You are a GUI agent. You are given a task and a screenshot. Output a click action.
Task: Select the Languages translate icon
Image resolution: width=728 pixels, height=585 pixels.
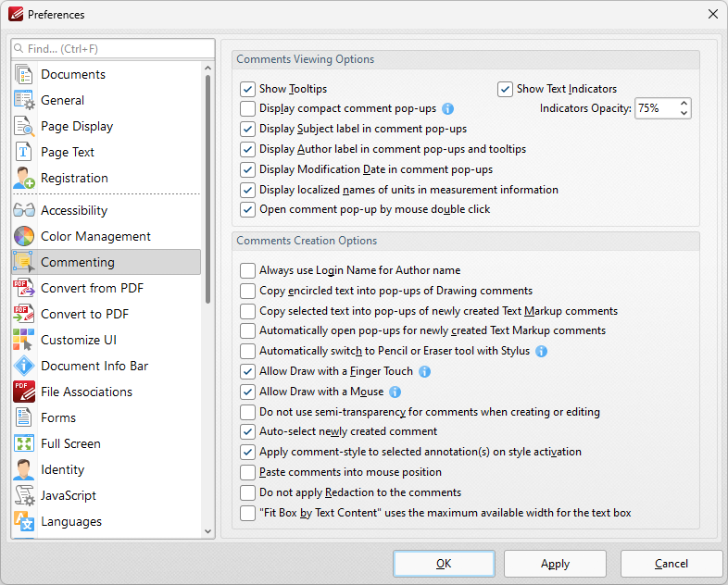(24, 521)
